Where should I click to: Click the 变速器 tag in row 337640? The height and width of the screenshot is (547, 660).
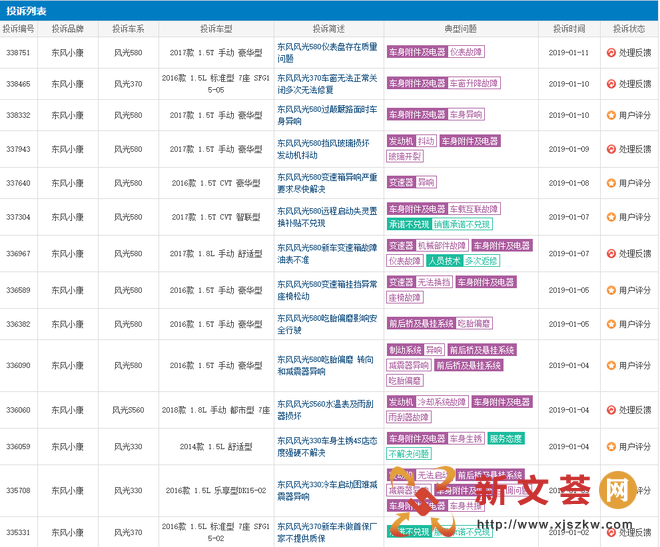click(x=401, y=182)
